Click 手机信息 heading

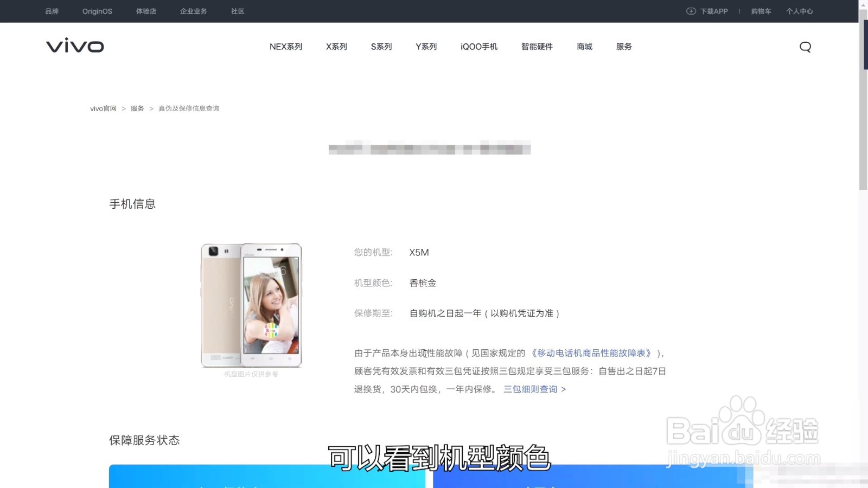tap(132, 204)
